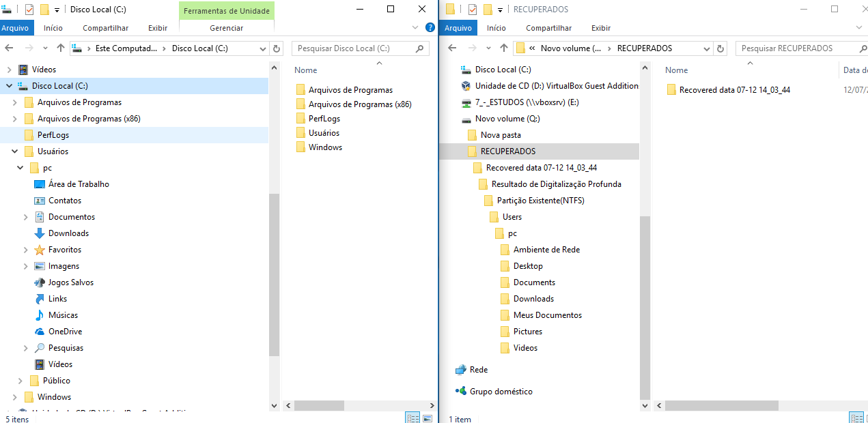Switch to Início tab in Disco Local window
This screenshot has height=423, width=868.
[x=53, y=28]
